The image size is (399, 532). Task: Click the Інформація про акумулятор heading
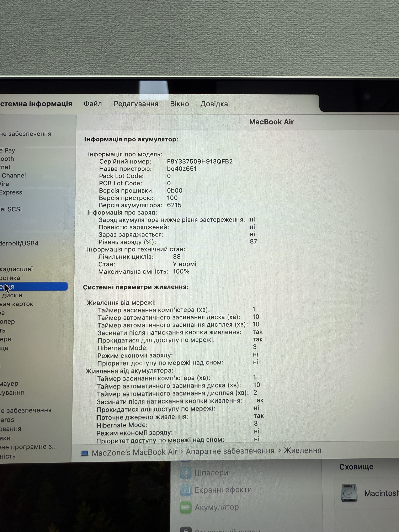[x=131, y=139]
